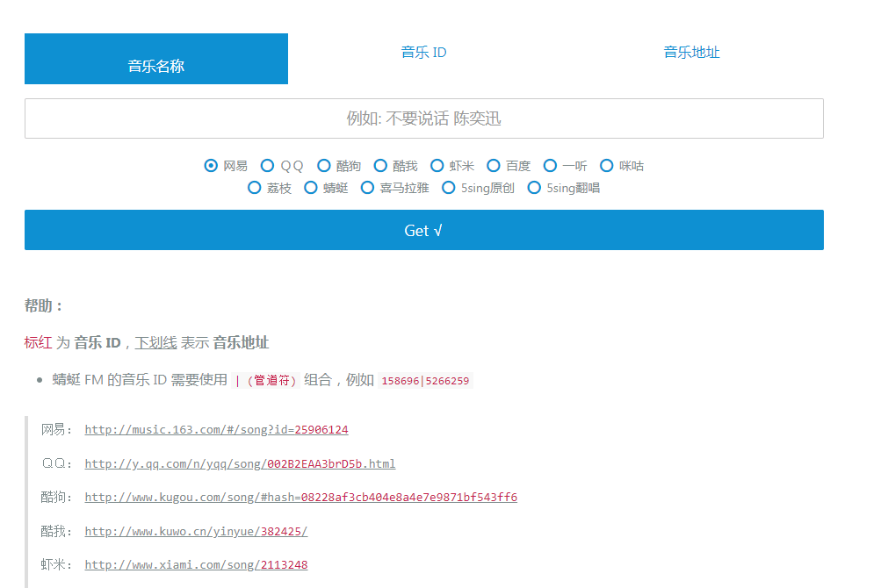Switch to the 音乐地址 tab
The image size is (888, 588).
pyautogui.click(x=691, y=52)
